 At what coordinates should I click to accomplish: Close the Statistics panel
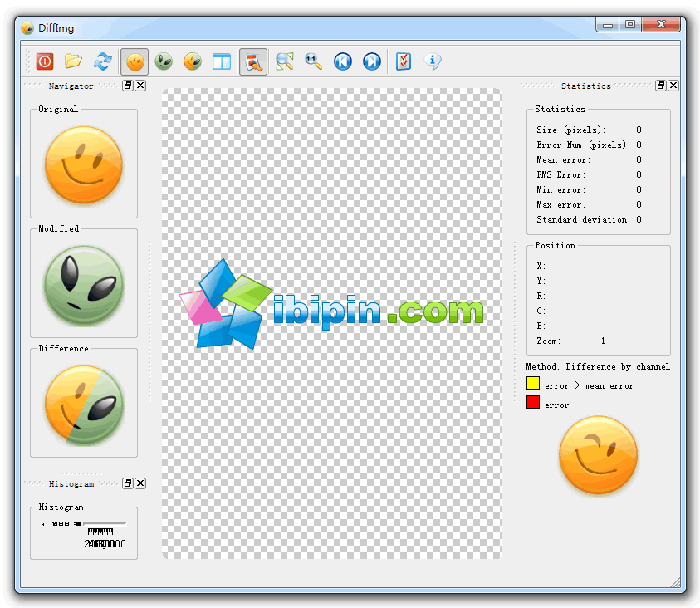pos(673,86)
